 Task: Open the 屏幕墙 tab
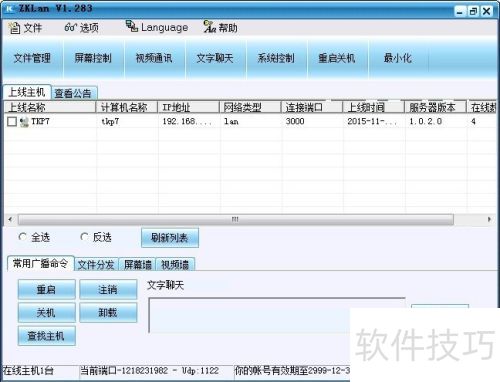[138, 265]
